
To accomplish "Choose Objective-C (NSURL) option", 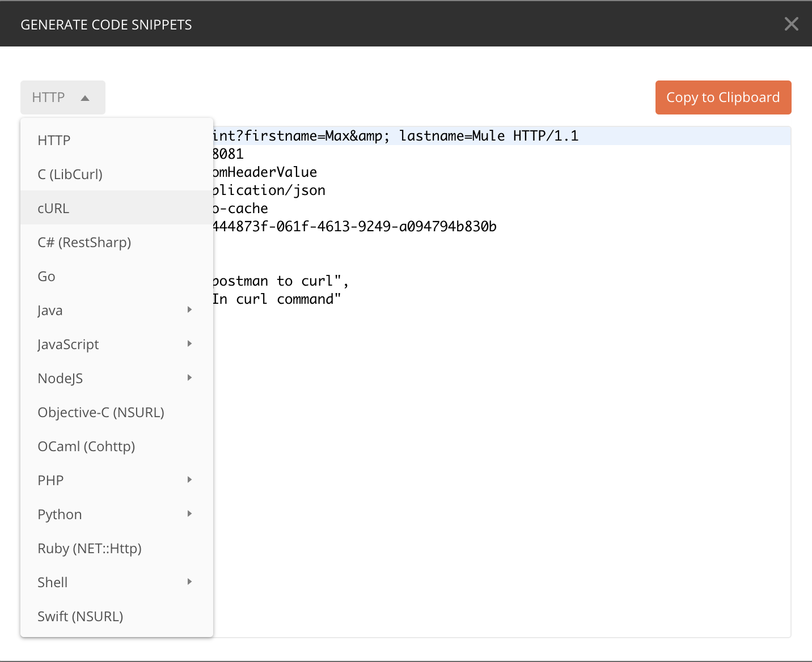I will (x=101, y=413).
